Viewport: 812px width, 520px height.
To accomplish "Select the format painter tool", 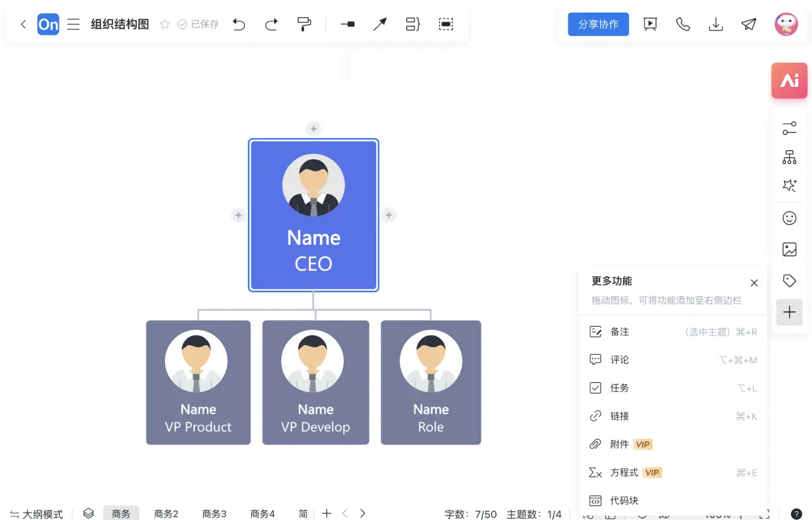I will 304,24.
